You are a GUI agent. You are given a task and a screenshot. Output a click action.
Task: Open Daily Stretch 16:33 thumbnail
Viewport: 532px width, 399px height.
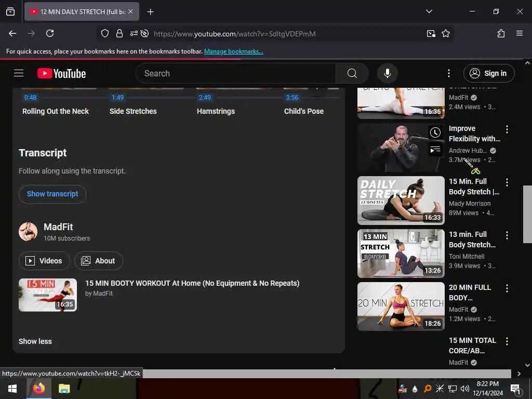[401, 201]
